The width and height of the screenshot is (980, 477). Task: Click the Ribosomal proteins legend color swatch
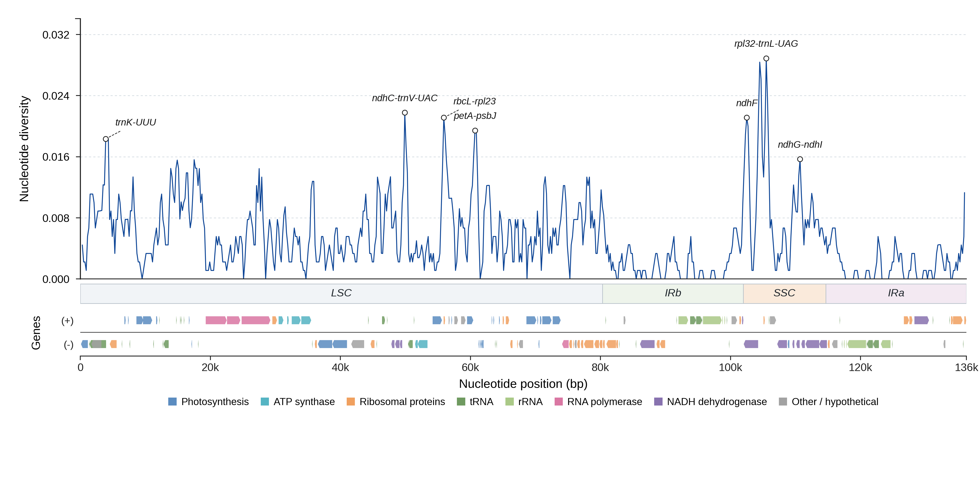[351, 402]
